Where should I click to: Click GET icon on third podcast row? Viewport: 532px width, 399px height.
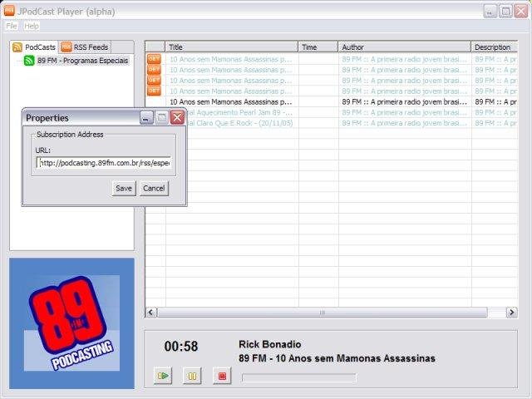tap(154, 80)
